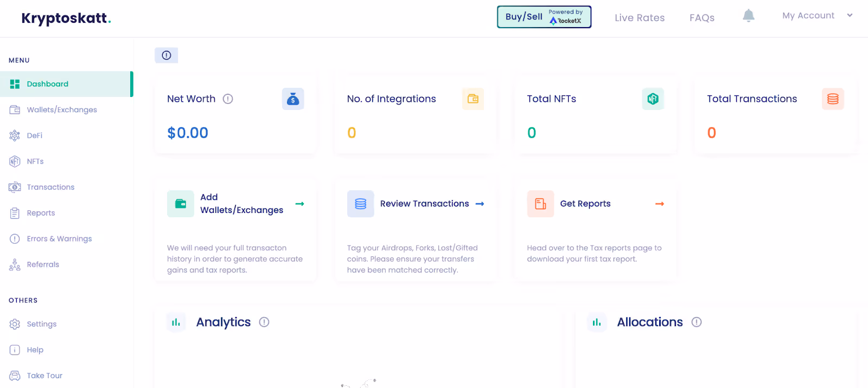The width and height of the screenshot is (868, 388).
Task: Click the info icon above Net Worth card
Action: coord(167,55)
